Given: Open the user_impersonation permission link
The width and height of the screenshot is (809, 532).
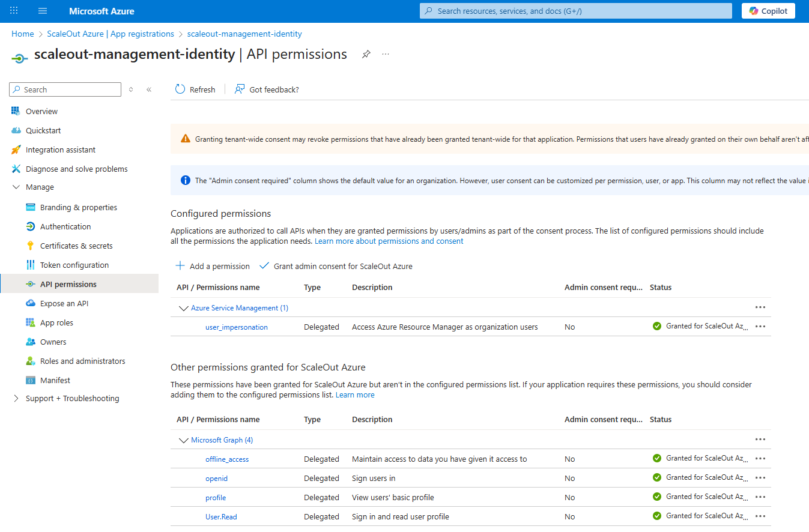Looking at the screenshot, I should (237, 327).
